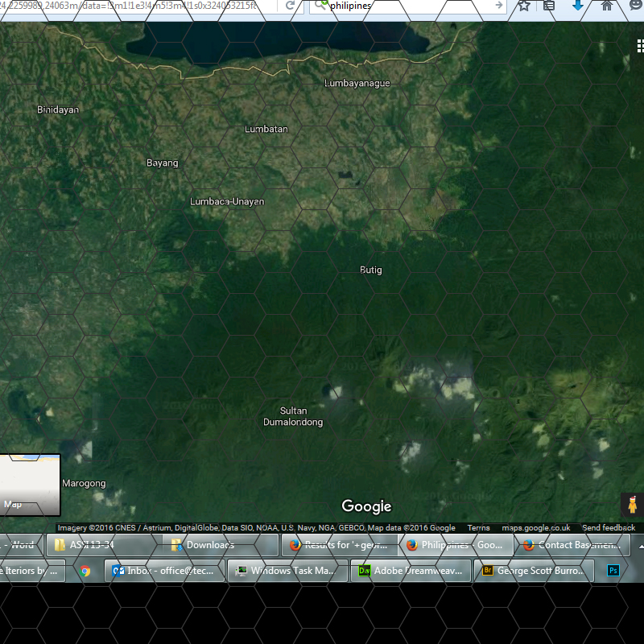Switch to the Contact Basemen... Firefox window
Viewport: 644px width, 644px height.
572,545
